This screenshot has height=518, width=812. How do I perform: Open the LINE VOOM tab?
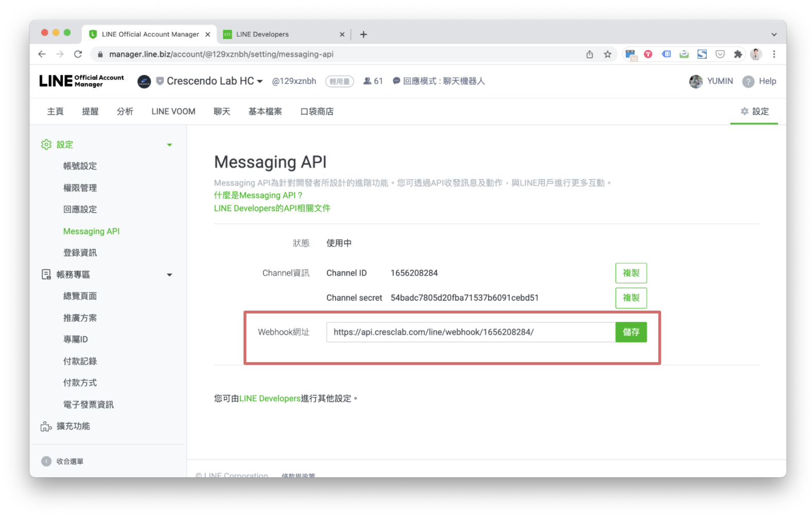click(x=173, y=111)
